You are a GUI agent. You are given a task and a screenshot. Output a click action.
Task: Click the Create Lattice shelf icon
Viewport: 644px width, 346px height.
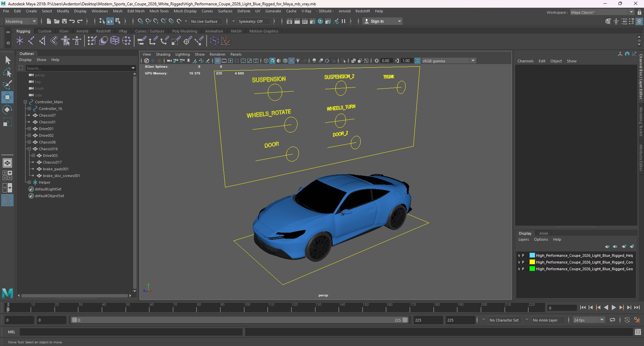pyautogui.click(x=115, y=41)
